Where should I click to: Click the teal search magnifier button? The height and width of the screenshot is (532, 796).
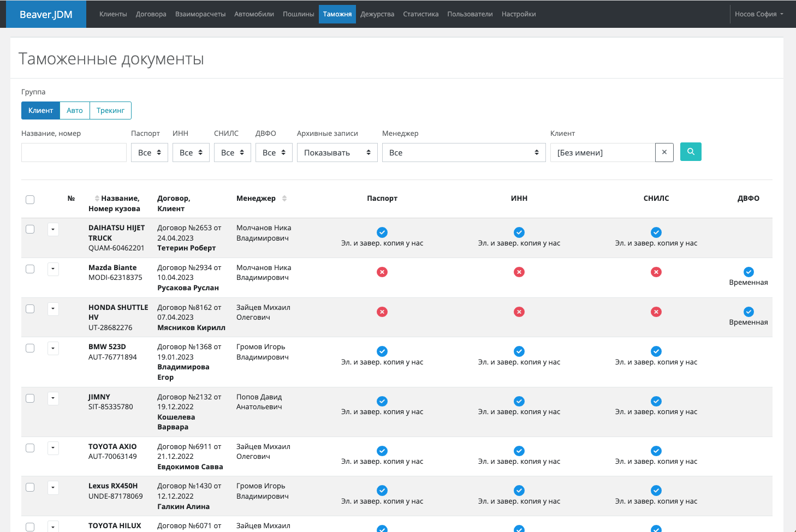click(690, 152)
